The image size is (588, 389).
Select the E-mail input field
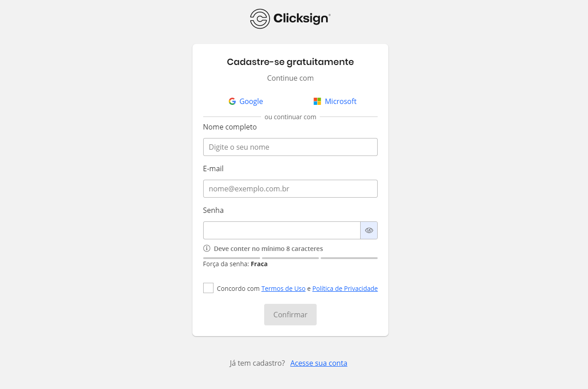290,188
